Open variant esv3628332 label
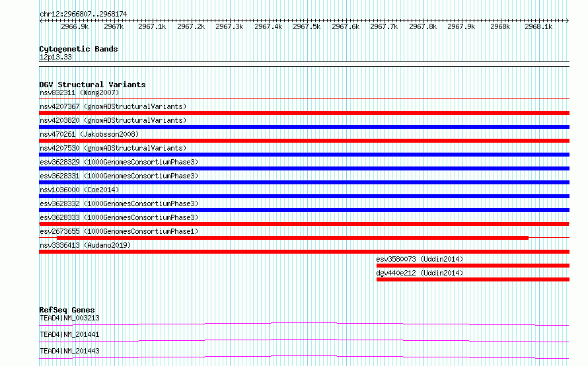The width and height of the screenshot is (588, 366). pos(119,203)
